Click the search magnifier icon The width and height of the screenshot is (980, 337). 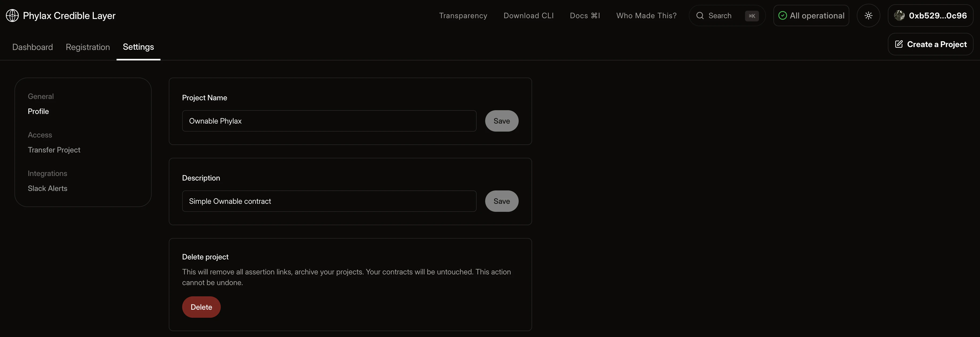700,16
